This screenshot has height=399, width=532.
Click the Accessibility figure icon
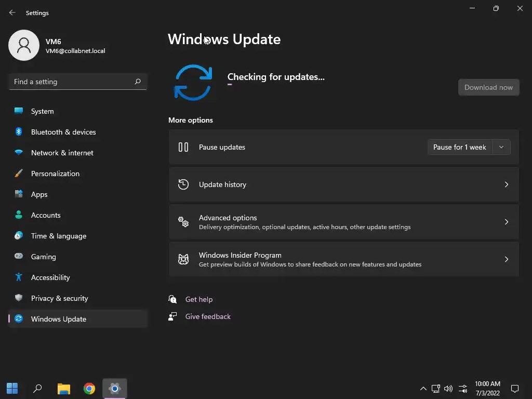pyautogui.click(x=19, y=277)
